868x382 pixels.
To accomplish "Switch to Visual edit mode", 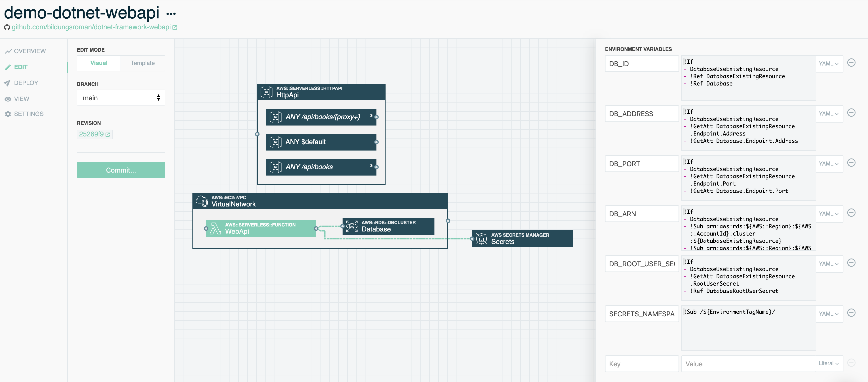I will click(99, 63).
